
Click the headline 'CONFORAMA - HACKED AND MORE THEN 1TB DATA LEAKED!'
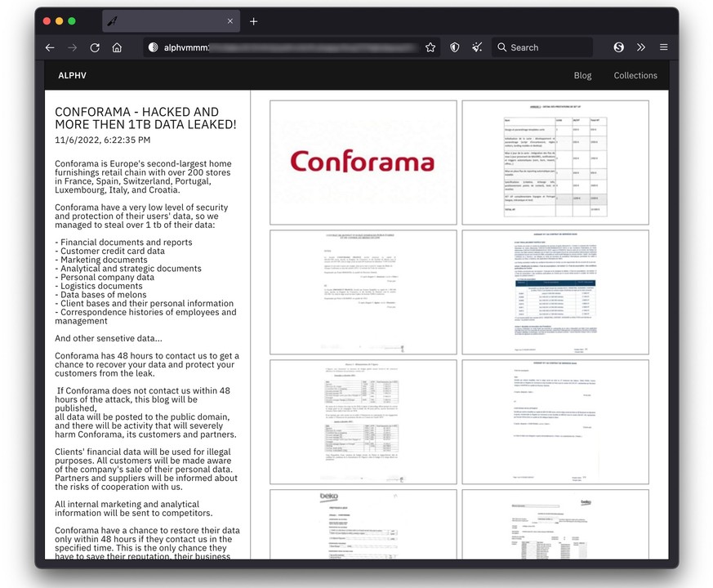(x=145, y=118)
